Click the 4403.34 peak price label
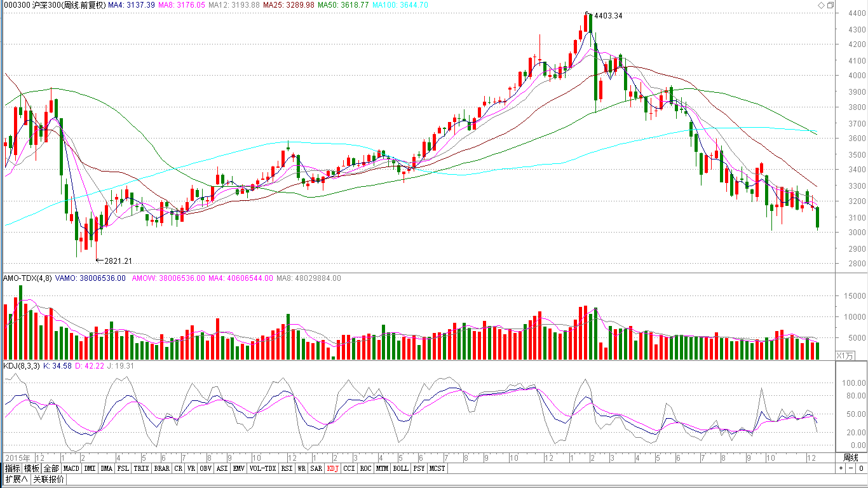 [x=608, y=16]
